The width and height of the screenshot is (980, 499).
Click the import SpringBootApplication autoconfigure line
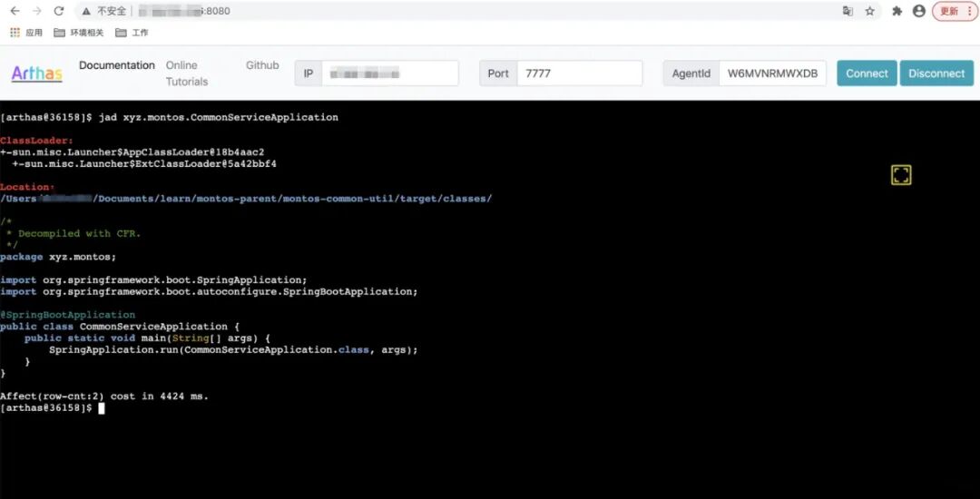point(209,291)
